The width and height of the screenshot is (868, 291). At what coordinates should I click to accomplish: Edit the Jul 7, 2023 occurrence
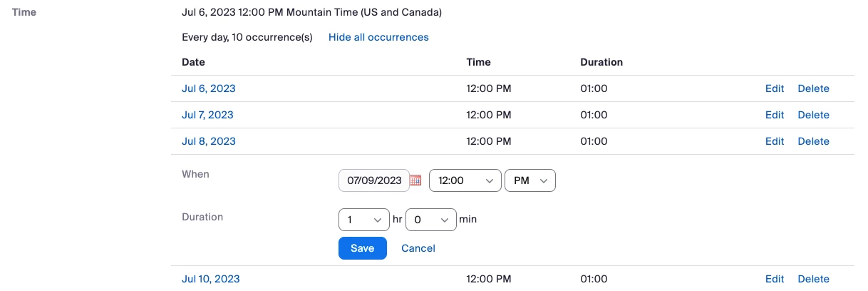pos(775,115)
